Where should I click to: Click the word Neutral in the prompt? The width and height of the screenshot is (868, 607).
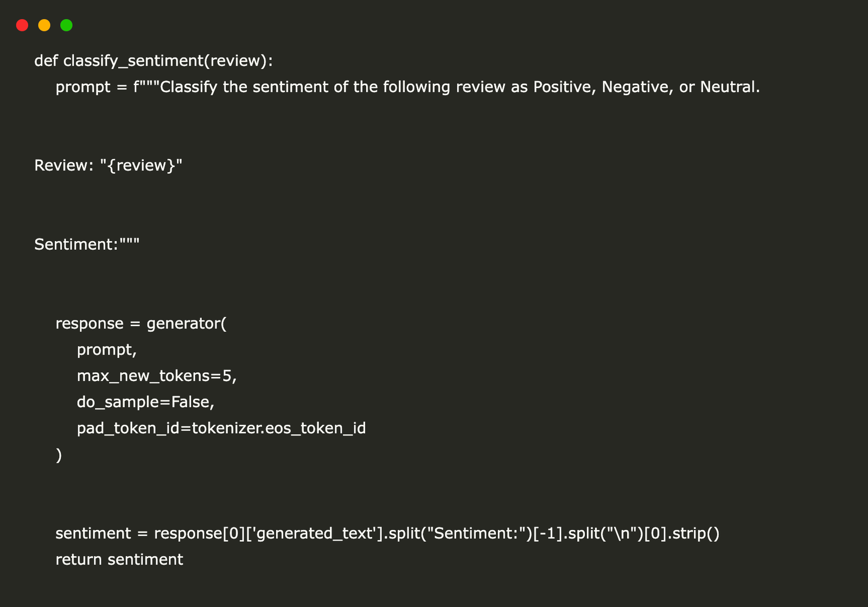(x=728, y=87)
